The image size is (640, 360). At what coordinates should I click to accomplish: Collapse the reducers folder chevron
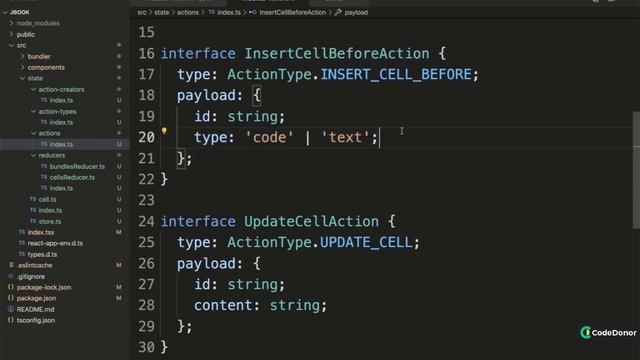tap(33, 156)
